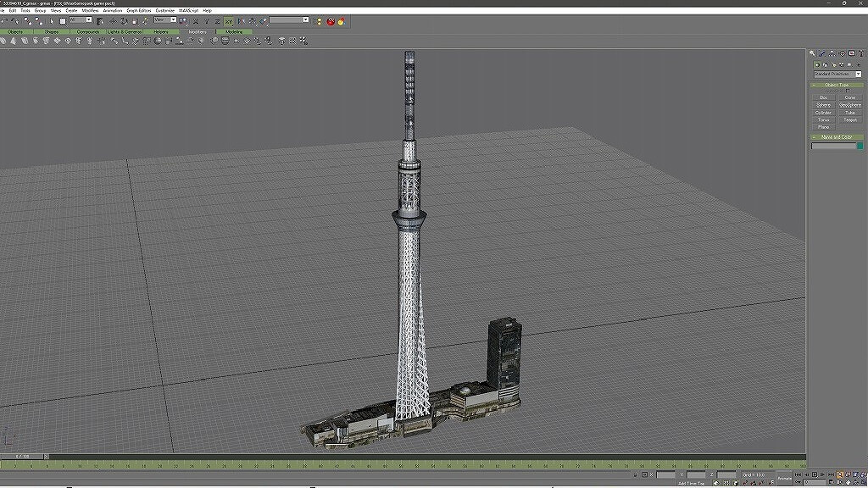This screenshot has height=488, width=868.
Task: Click the Plane primitive button
Action: click(x=823, y=127)
